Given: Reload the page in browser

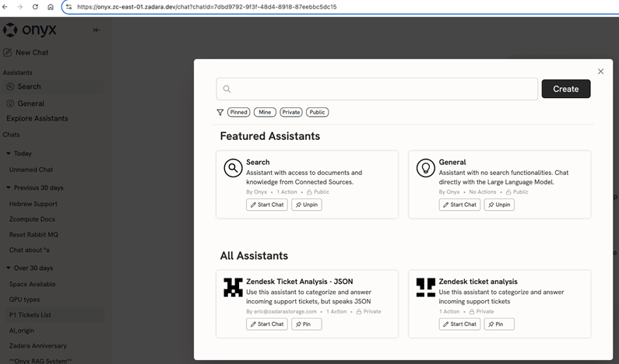Looking at the screenshot, I should click(35, 7).
